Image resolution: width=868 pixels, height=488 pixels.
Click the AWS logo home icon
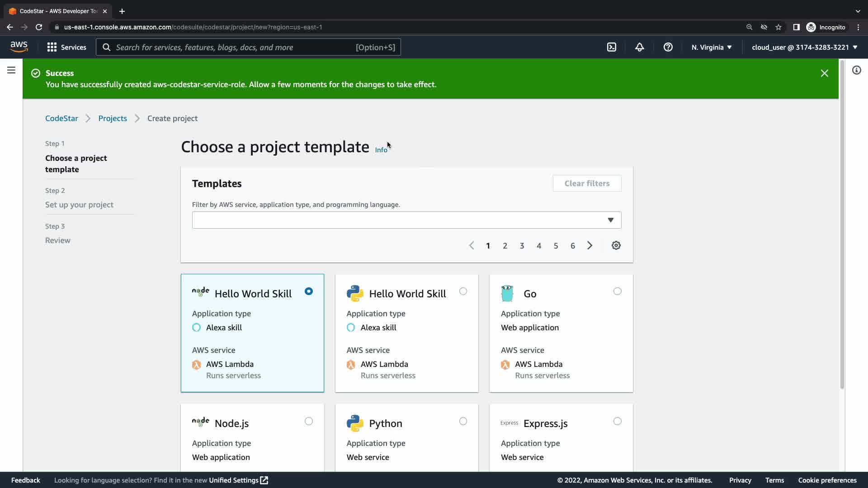(19, 47)
